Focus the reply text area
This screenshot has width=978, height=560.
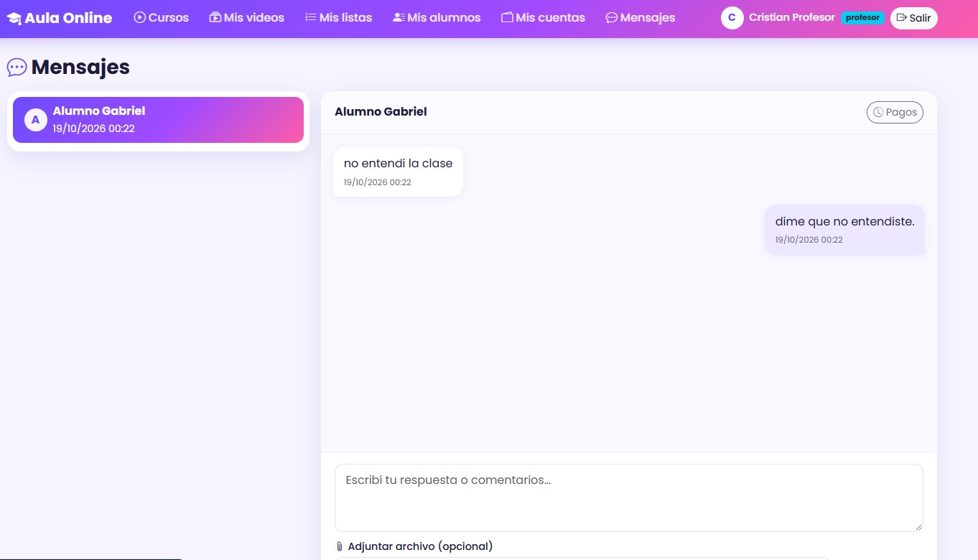click(x=629, y=498)
